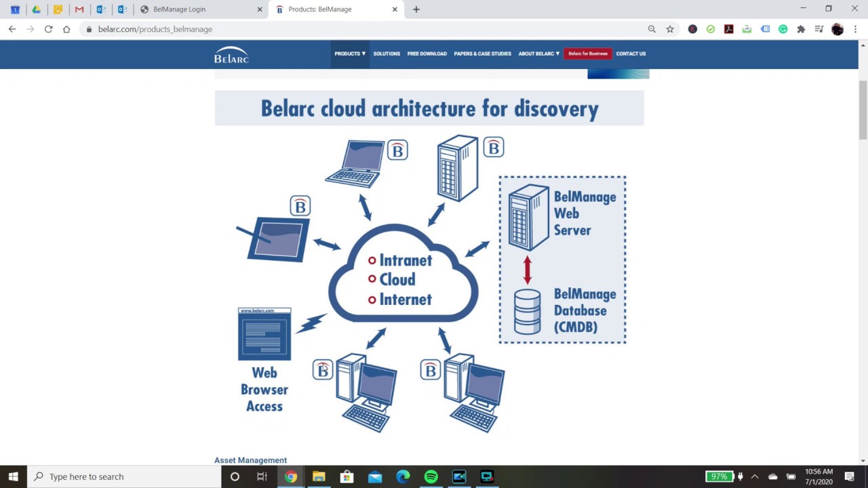Open Task View from the taskbar
This screenshot has height=488, width=868.
pyautogui.click(x=262, y=476)
